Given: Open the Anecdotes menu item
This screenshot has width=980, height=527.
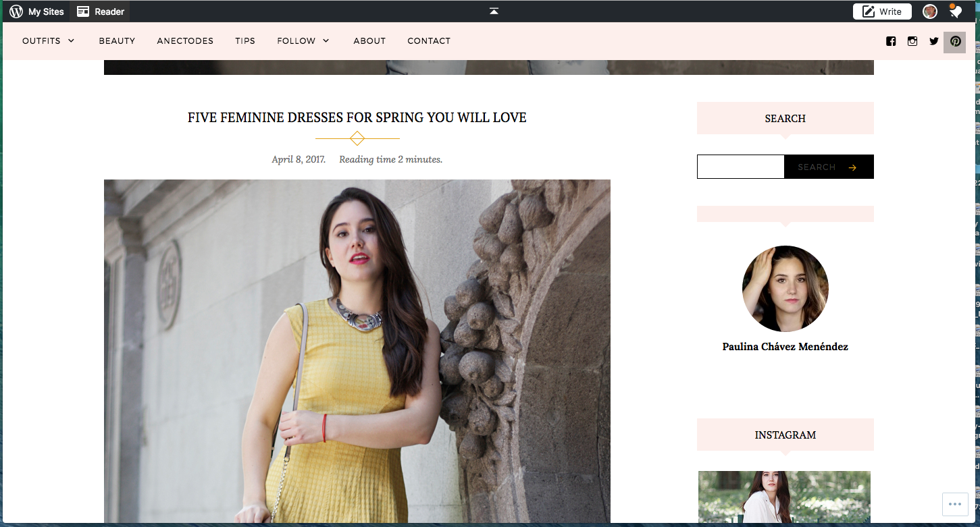Looking at the screenshot, I should [x=185, y=41].
